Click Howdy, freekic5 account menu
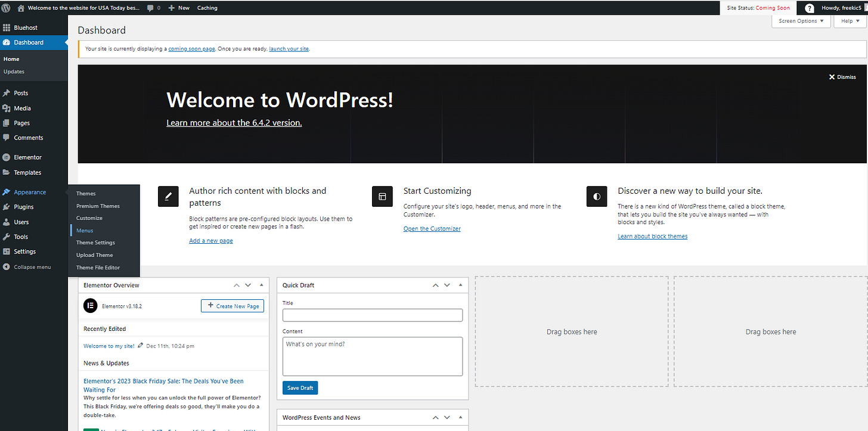868x431 pixels. (842, 8)
